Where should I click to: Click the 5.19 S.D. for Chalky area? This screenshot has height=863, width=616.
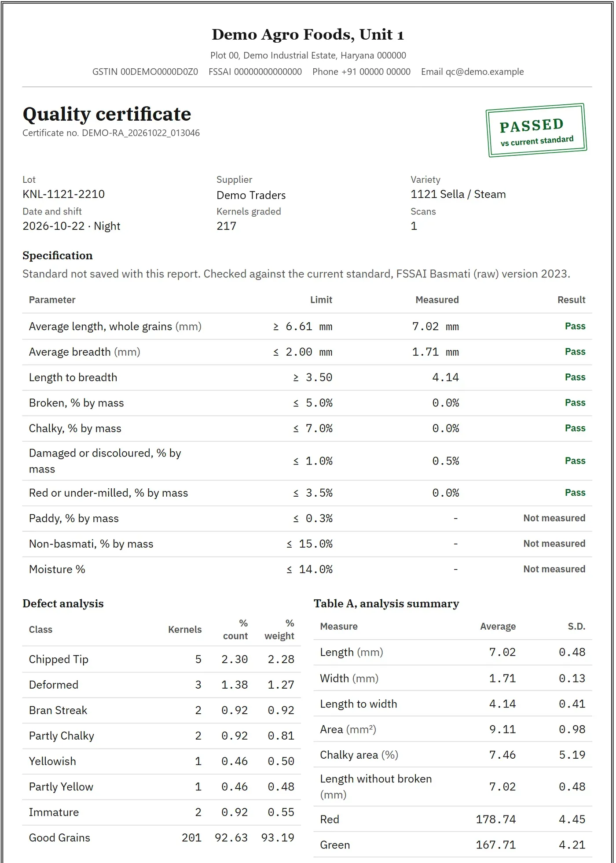(572, 755)
